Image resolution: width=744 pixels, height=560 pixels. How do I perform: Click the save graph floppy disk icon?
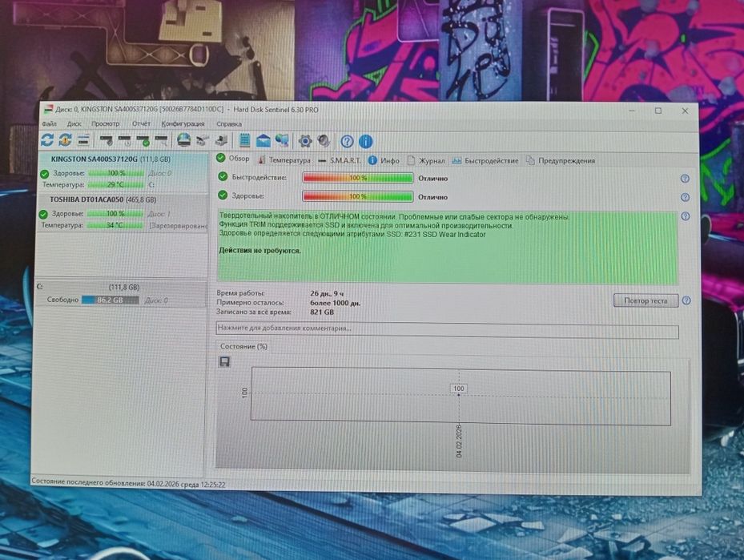click(225, 362)
